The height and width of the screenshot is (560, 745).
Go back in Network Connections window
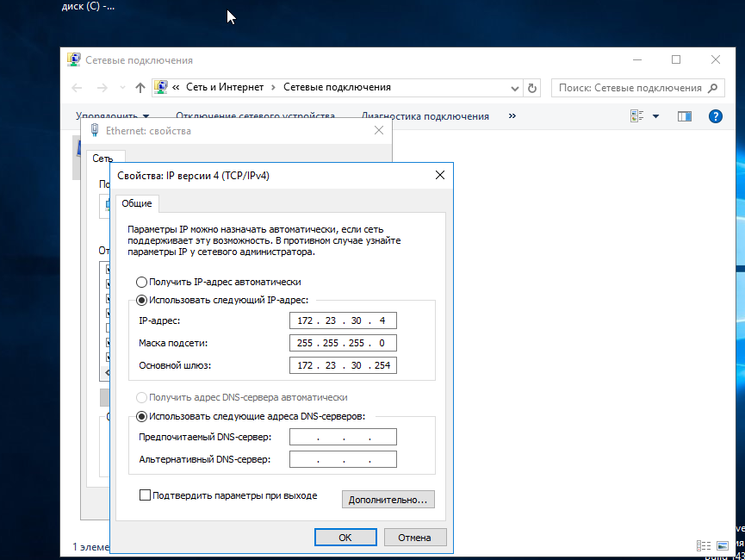(77, 88)
